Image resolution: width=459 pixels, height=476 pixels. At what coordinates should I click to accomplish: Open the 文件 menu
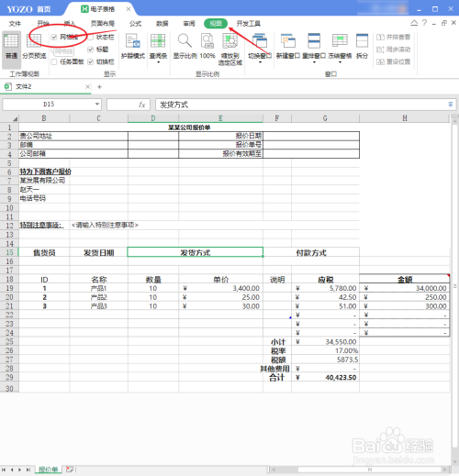(x=15, y=24)
